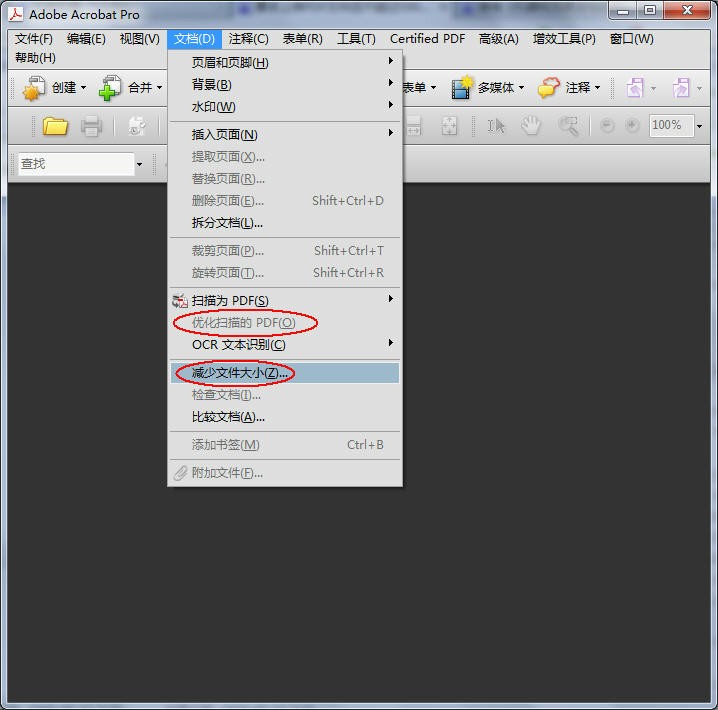Click the Forms (表单) toolbar button
718x710 pixels.
coord(419,87)
